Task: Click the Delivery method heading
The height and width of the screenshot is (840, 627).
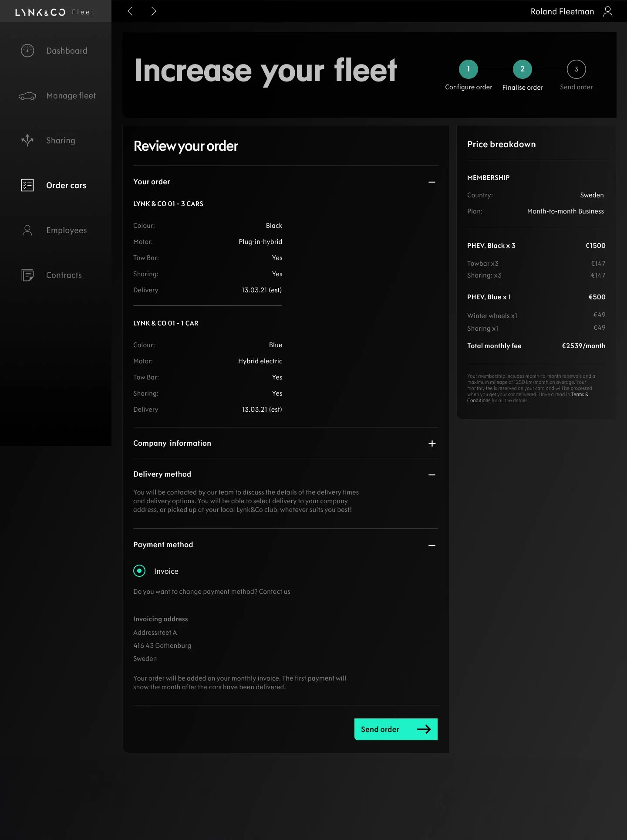Action: pos(162,474)
